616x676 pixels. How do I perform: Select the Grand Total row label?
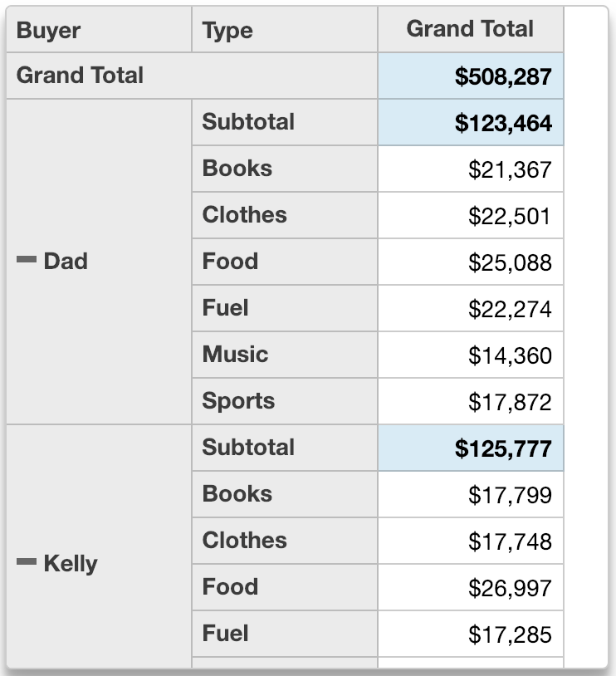80,76
